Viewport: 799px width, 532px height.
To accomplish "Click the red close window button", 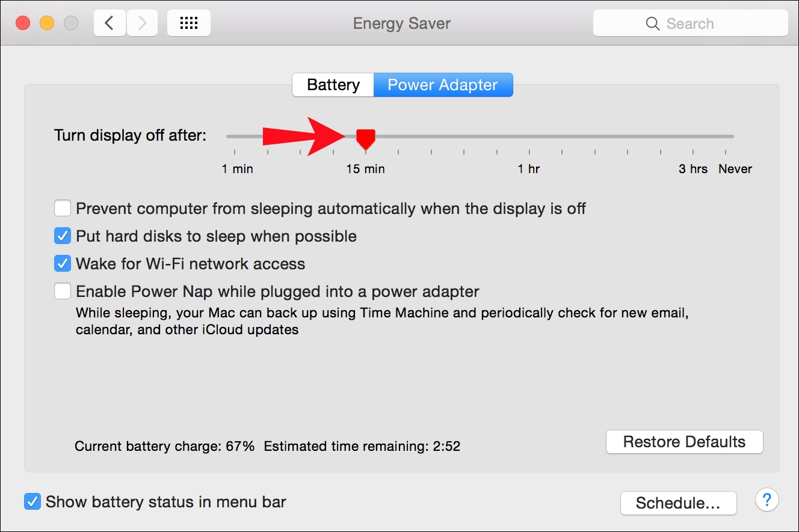I will 23,23.
